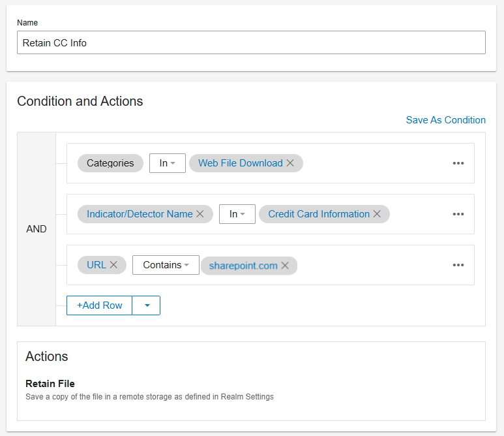504x436 pixels.
Task: Open the In operator dropdown for Indicator/Detector Name
Action: click(x=237, y=214)
